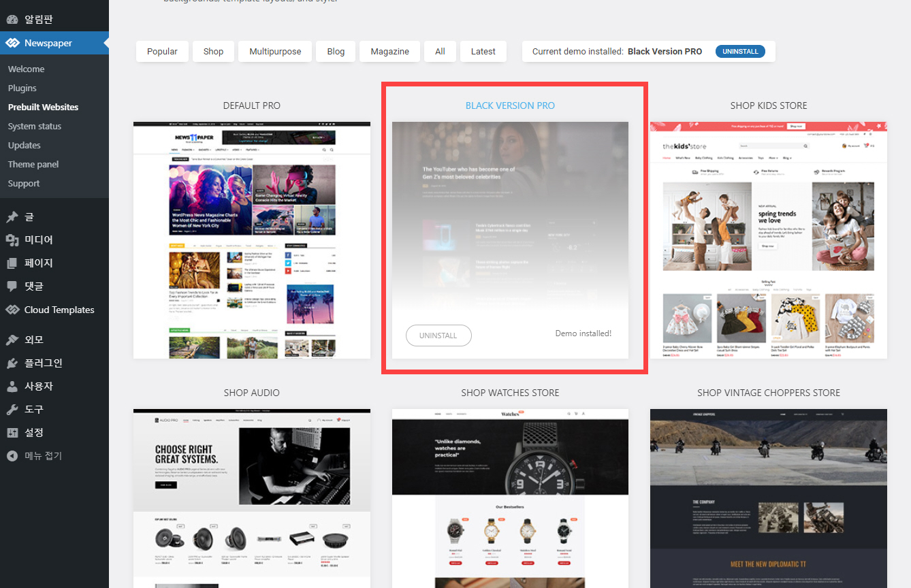
Task: Click the dashboard gauge icon beside 알림판
Action: (x=12, y=19)
